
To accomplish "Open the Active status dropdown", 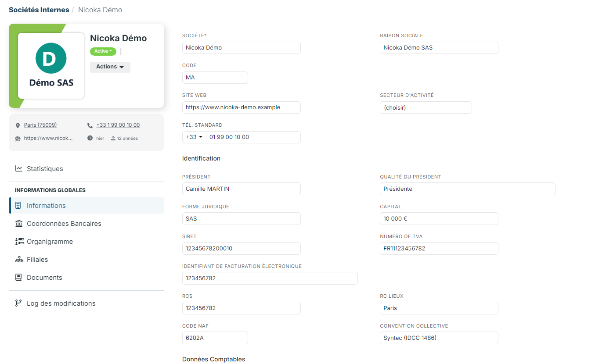I will click(103, 51).
